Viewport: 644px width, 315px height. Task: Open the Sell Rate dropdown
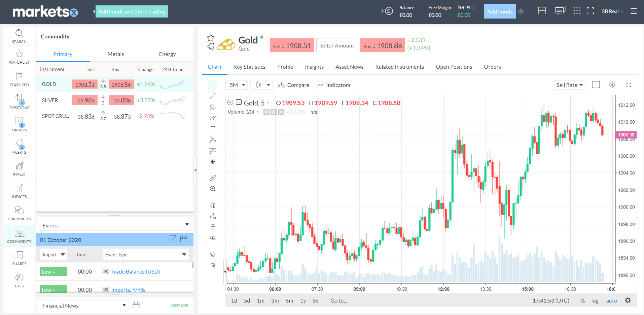(569, 85)
